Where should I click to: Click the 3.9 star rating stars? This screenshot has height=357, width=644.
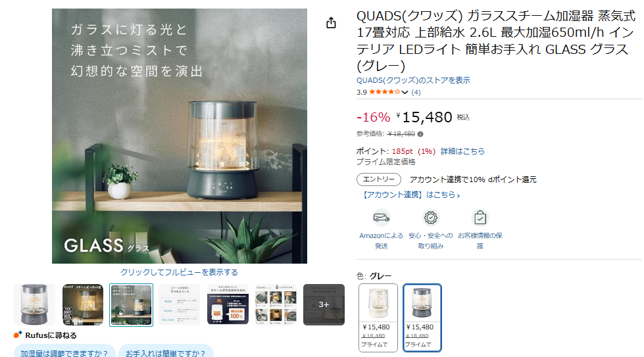(384, 92)
